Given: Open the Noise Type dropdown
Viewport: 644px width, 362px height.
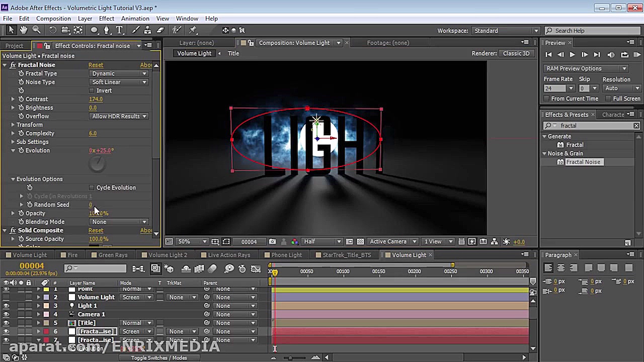Looking at the screenshot, I should coord(119,82).
